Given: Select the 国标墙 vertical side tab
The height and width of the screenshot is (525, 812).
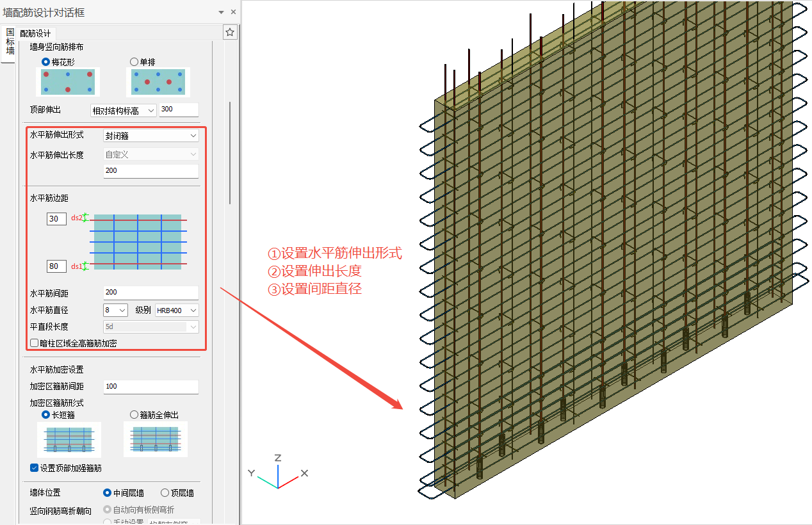Looking at the screenshot, I should tap(10, 42).
